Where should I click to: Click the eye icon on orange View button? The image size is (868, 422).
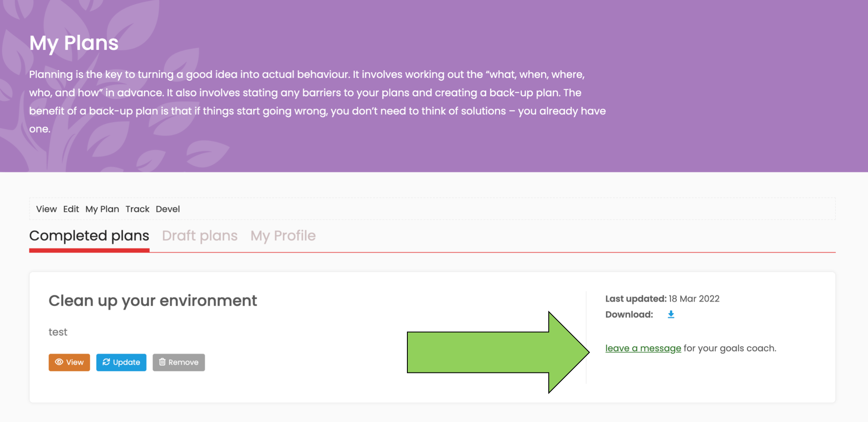59,362
